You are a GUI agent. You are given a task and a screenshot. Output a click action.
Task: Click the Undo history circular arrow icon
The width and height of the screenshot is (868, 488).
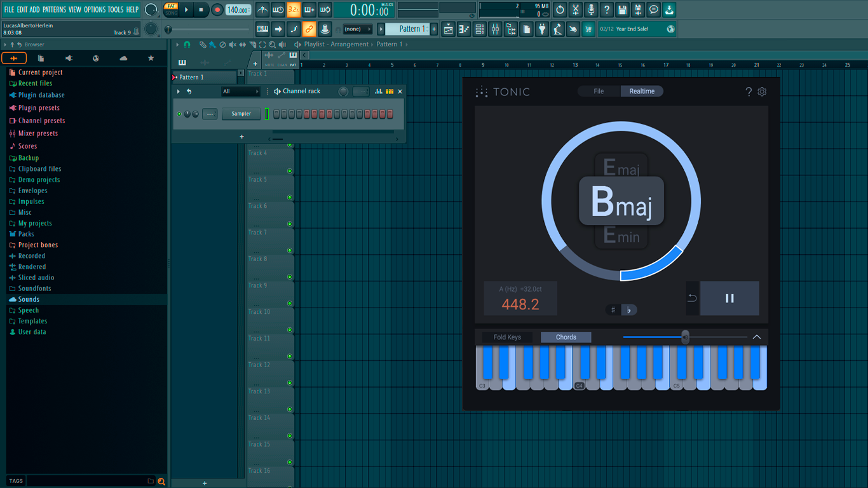(x=560, y=10)
